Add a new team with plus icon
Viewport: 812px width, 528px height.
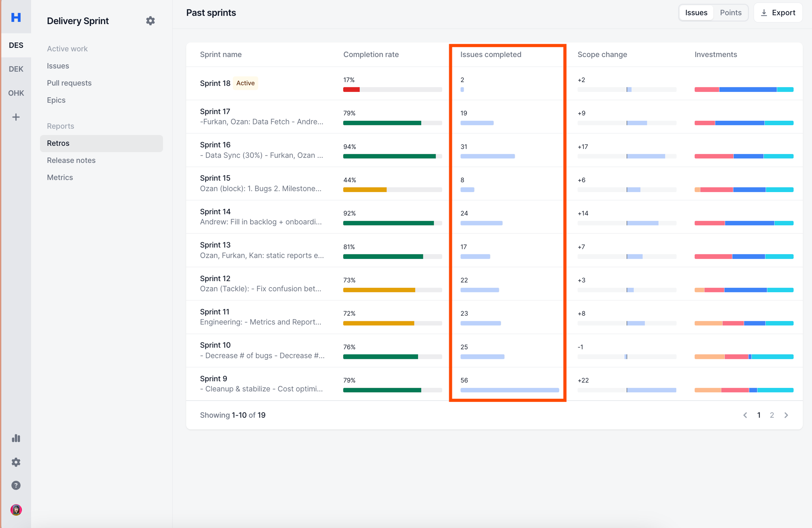coord(16,117)
